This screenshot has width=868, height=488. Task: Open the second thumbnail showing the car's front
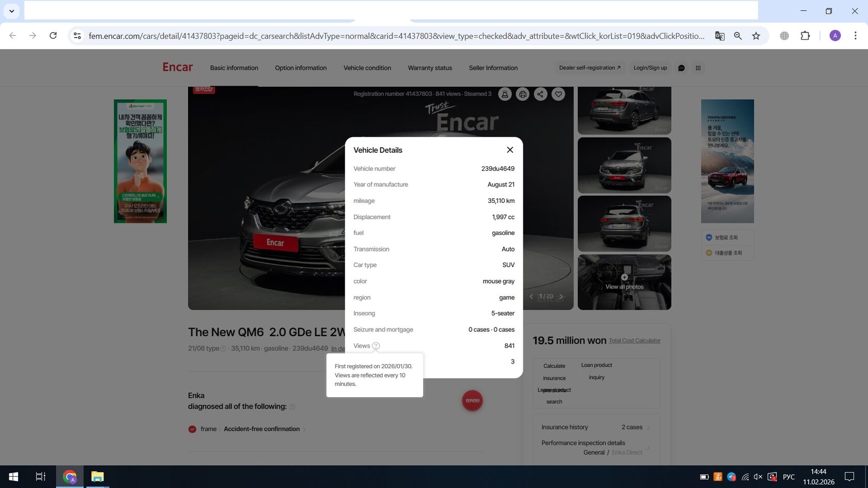tap(624, 165)
